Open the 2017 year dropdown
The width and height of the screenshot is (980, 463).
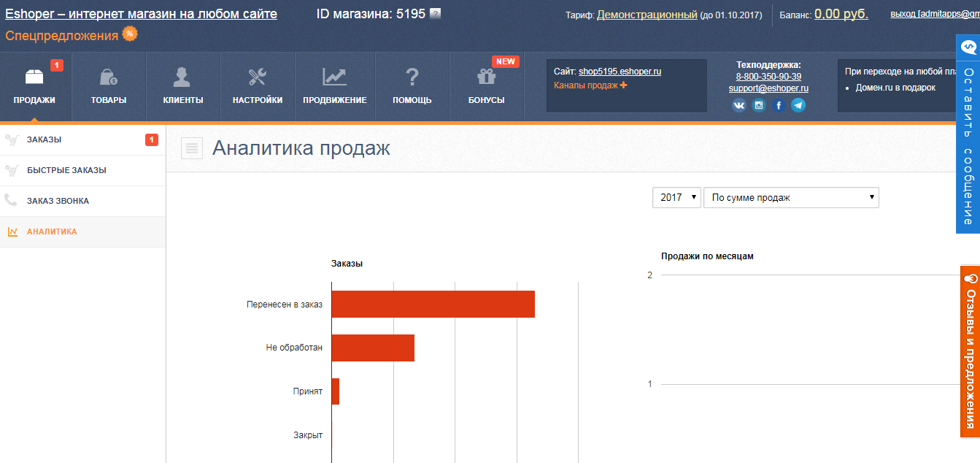[x=676, y=197]
